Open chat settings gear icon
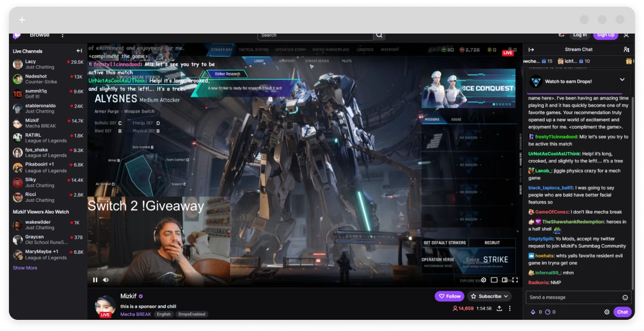 pos(607,312)
